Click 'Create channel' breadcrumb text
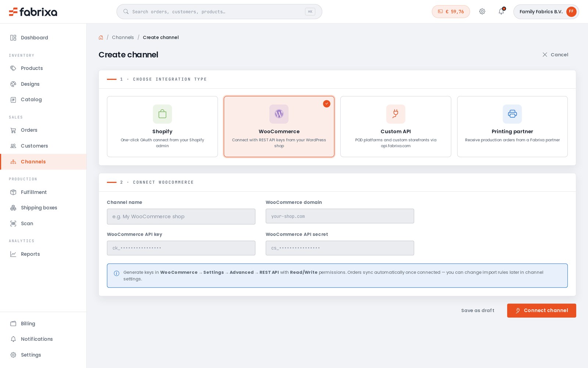588x368 pixels. pos(161,38)
